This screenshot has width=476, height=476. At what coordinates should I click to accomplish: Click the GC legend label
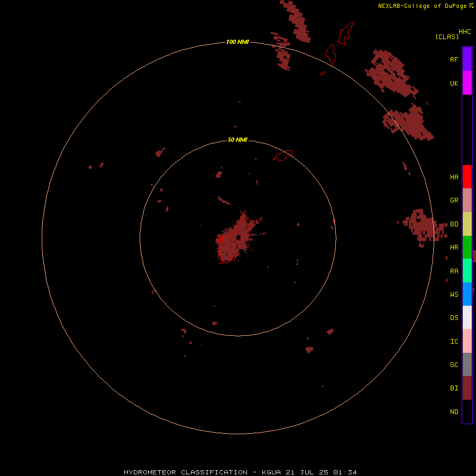tap(454, 364)
